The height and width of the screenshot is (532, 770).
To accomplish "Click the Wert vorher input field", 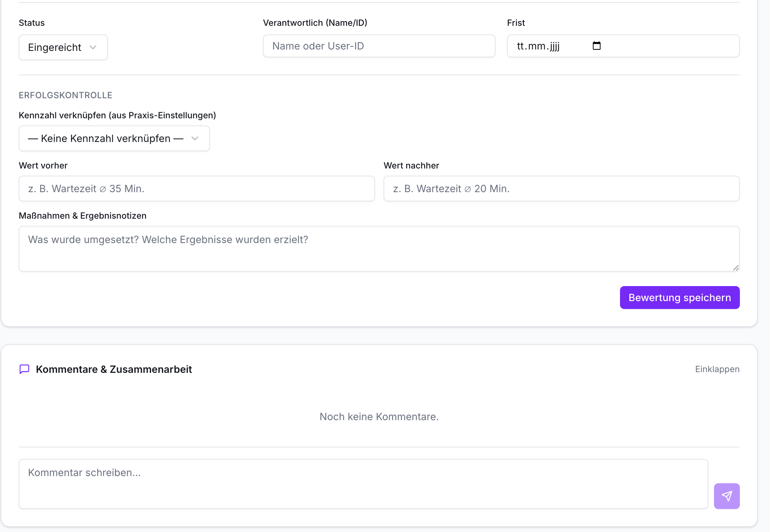I will coord(197,189).
